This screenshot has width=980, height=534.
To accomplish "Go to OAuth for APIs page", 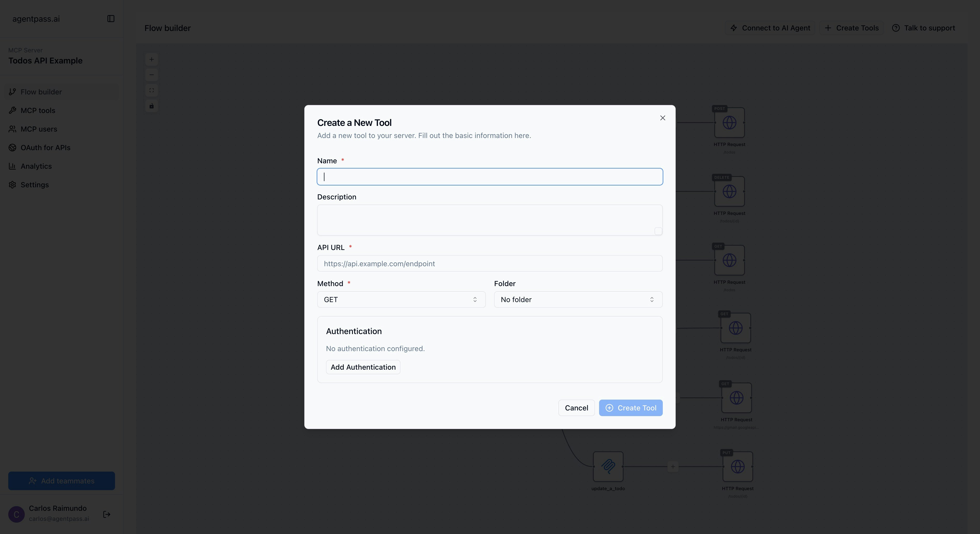I will pyautogui.click(x=45, y=148).
